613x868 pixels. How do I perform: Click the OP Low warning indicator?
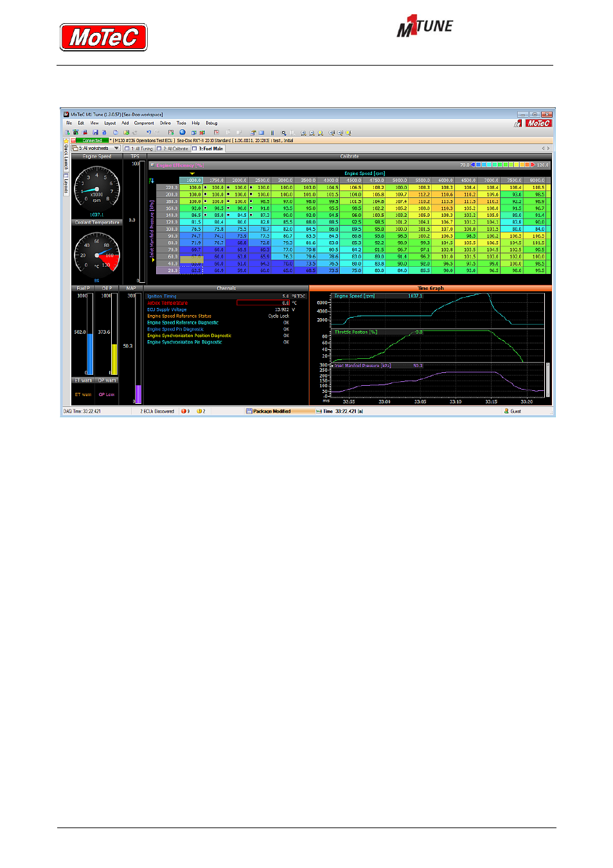pyautogui.click(x=107, y=395)
